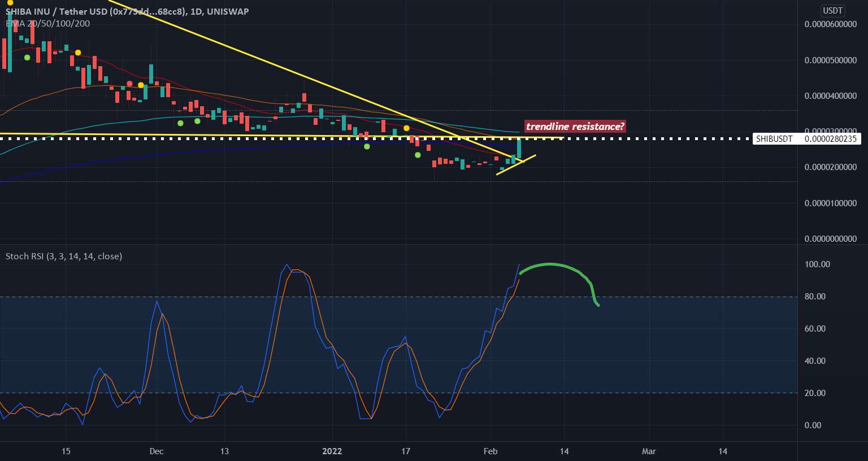This screenshot has height=461, width=868.
Task: Click the SHIBUSDT 0.0000280235 price label
Action: tap(806, 139)
